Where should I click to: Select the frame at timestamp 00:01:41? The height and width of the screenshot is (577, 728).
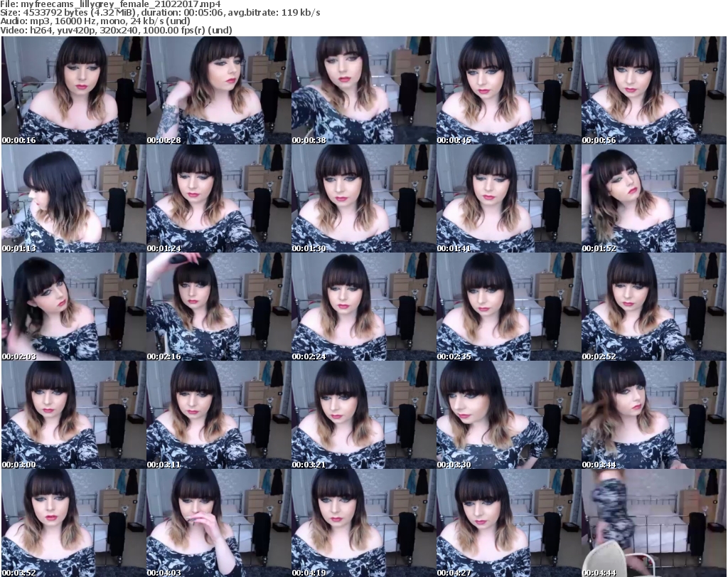point(508,198)
